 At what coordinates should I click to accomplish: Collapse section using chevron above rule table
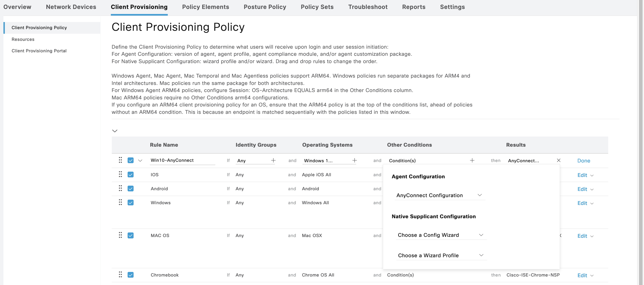pos(115,131)
